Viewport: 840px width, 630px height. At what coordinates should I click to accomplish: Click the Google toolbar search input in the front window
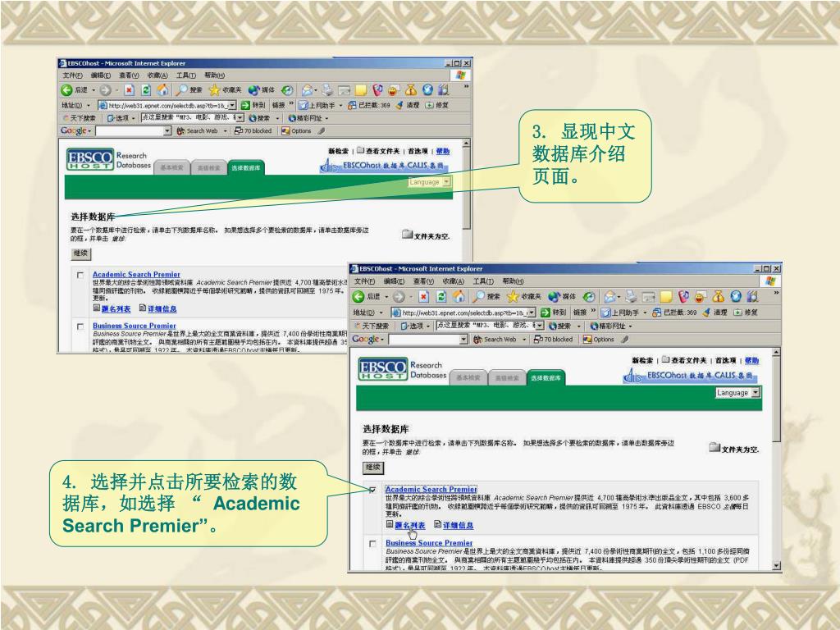point(424,339)
